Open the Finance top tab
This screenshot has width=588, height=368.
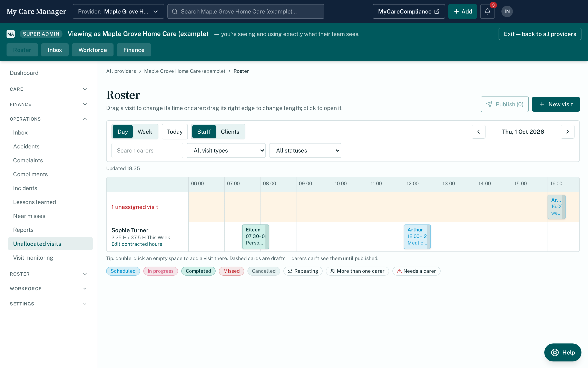134,50
